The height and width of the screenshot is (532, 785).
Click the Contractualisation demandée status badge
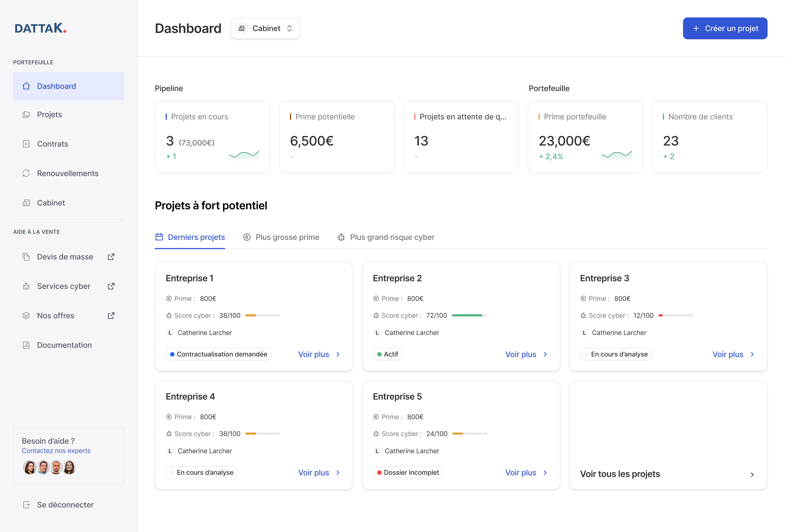coord(219,354)
